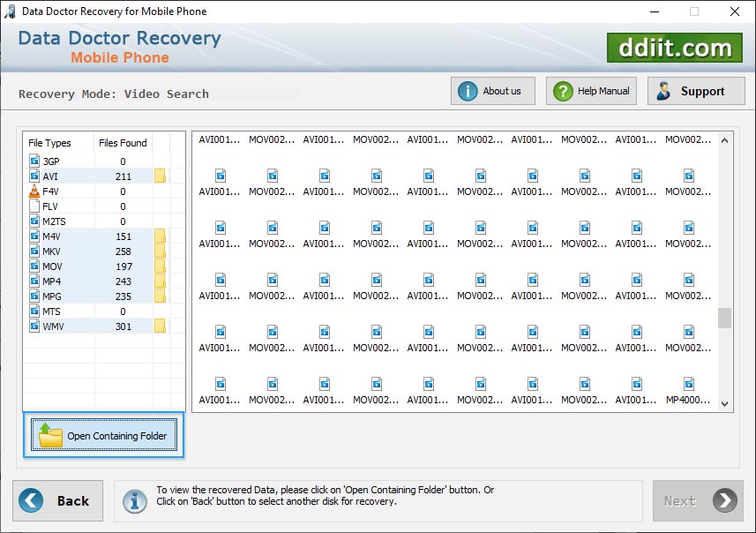Viewport: 756px width, 533px height.
Task: Click the Support person icon
Action: point(664,90)
